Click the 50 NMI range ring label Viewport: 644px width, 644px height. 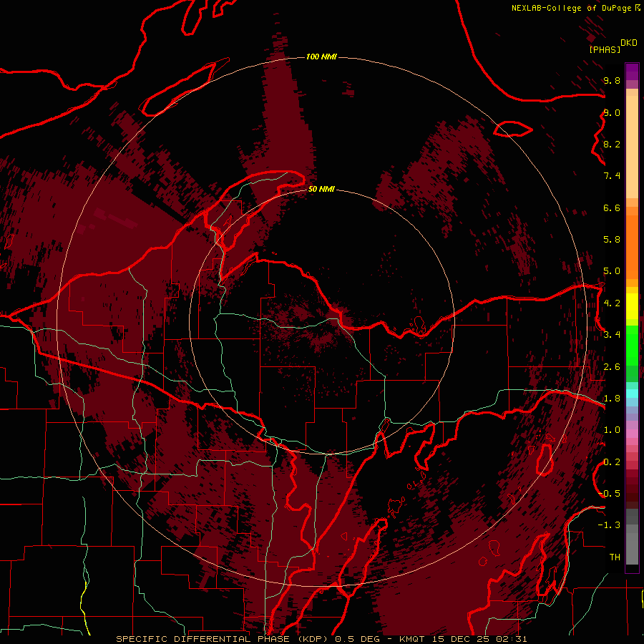[x=321, y=189]
